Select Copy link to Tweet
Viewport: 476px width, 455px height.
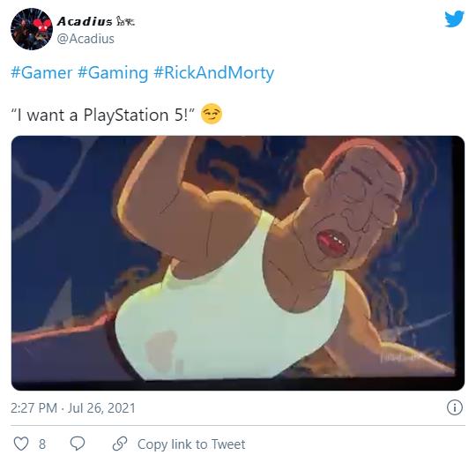191,444
